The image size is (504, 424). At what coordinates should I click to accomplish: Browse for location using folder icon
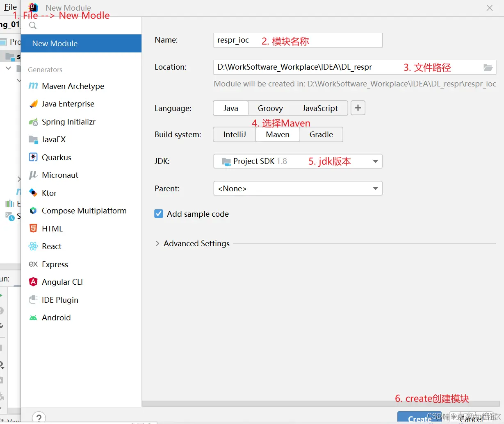click(x=488, y=67)
